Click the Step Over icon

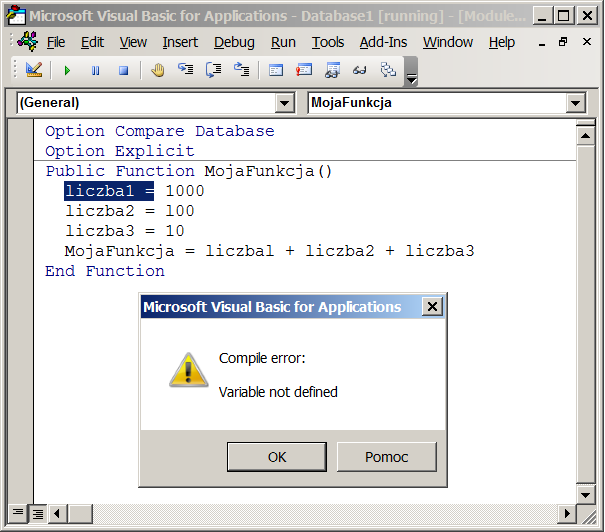point(214,70)
